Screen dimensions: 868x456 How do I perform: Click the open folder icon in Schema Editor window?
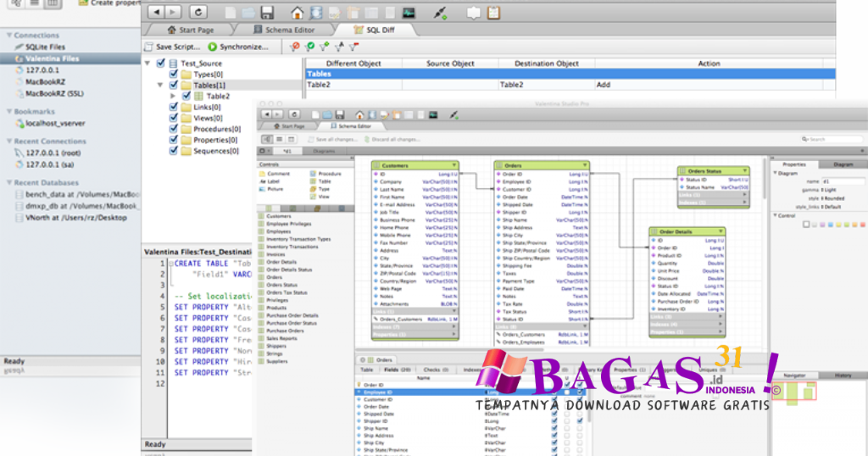point(327,114)
